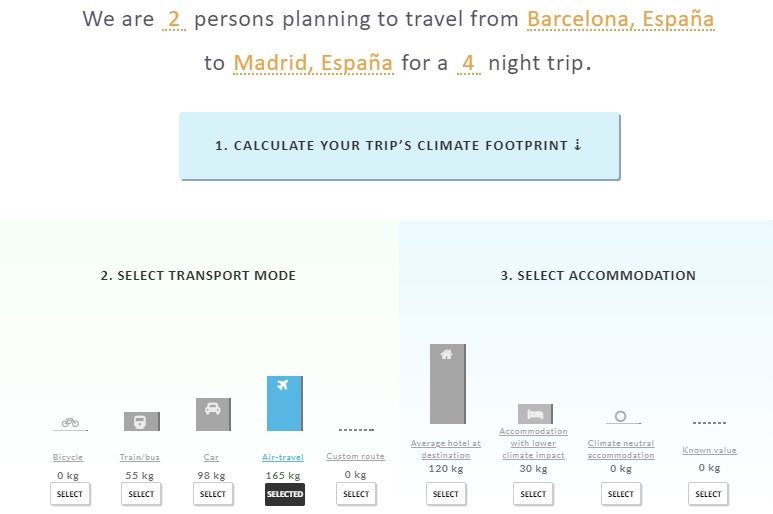This screenshot has height=514, width=773.
Task: Edit destination Madrid, España field
Action: (x=313, y=64)
